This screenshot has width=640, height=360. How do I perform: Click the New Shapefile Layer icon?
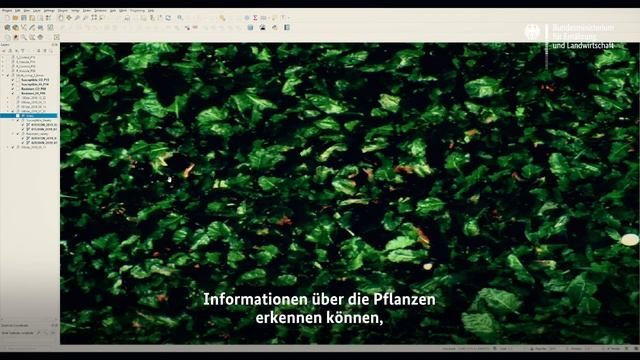coord(24,27)
